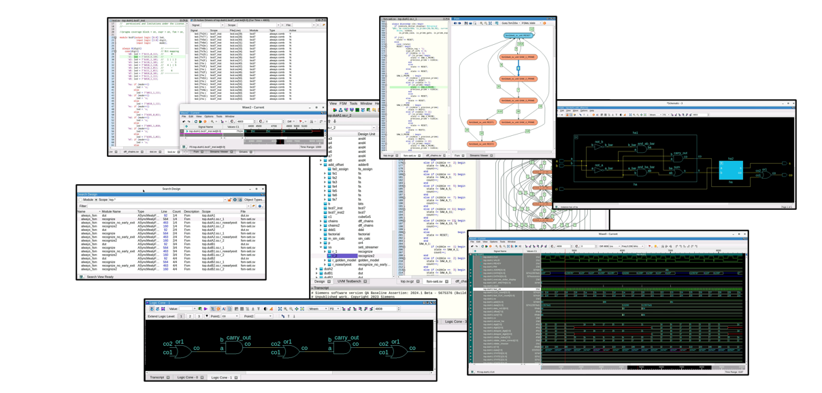Click the horizontal scrollbar under Logic Cone schematic
The height and width of the screenshot is (393, 822).
tap(290, 373)
